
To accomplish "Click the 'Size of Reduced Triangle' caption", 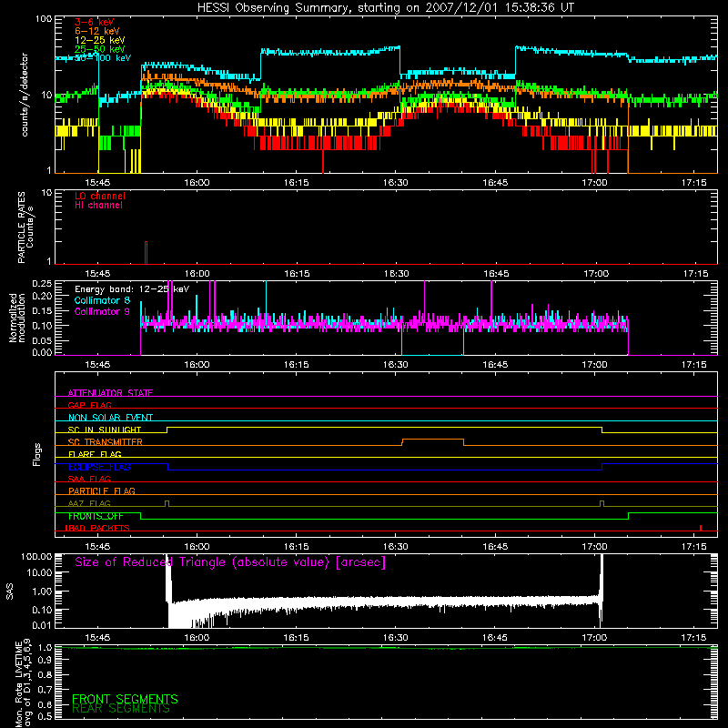I will click(x=230, y=562).
